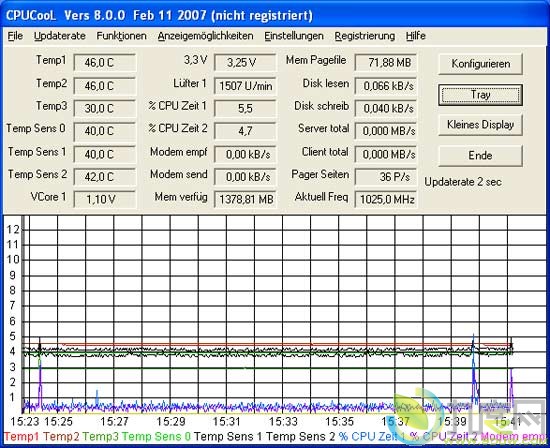Click the Temp Sens 0 legend label
The image size is (550, 448).
(x=156, y=436)
